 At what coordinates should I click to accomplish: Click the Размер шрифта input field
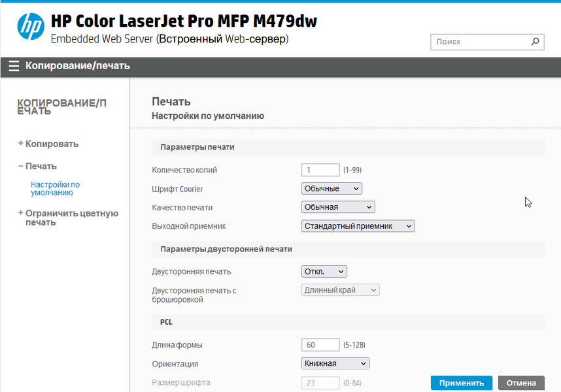(320, 383)
